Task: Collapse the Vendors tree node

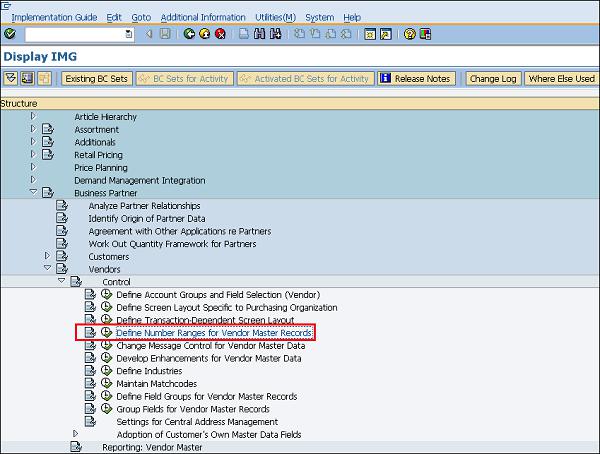Action: 47,269
